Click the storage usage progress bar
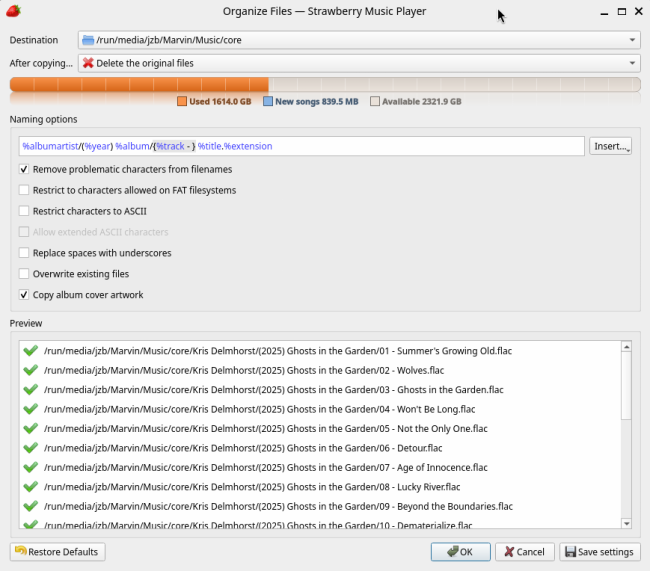The width and height of the screenshot is (650, 571). (x=325, y=84)
